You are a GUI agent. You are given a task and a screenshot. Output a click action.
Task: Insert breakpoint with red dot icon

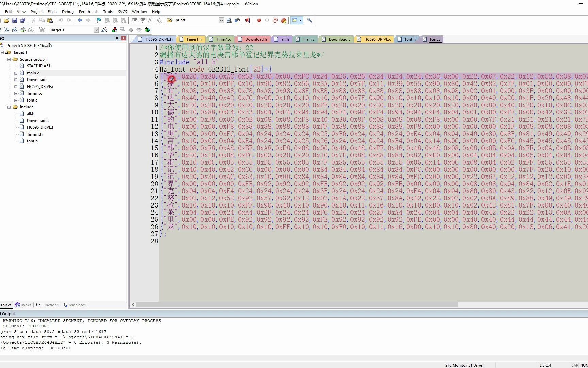point(259,20)
